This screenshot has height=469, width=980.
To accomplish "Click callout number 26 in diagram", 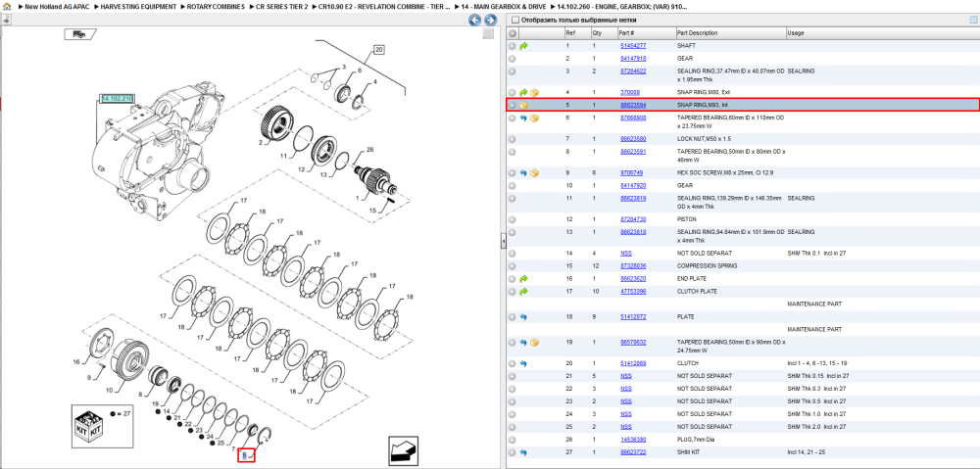I will pyautogui.click(x=368, y=150).
